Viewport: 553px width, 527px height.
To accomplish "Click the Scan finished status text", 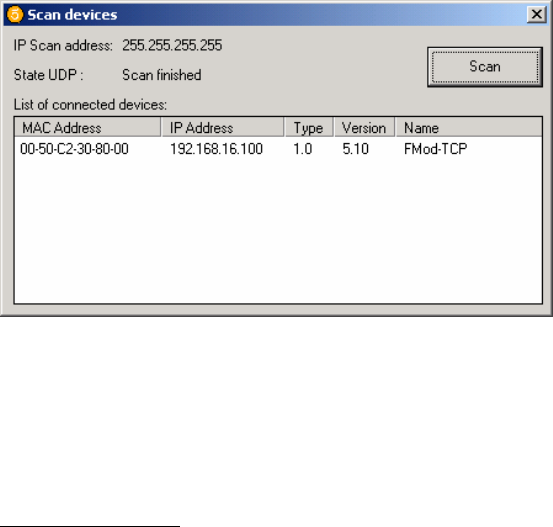I will 162,75.
